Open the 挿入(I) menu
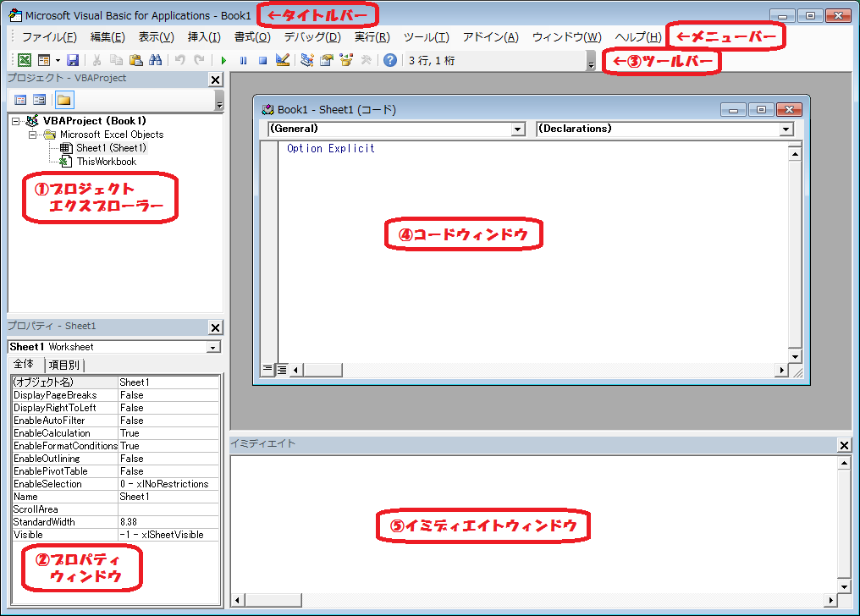This screenshot has height=616, width=860. 204,36
